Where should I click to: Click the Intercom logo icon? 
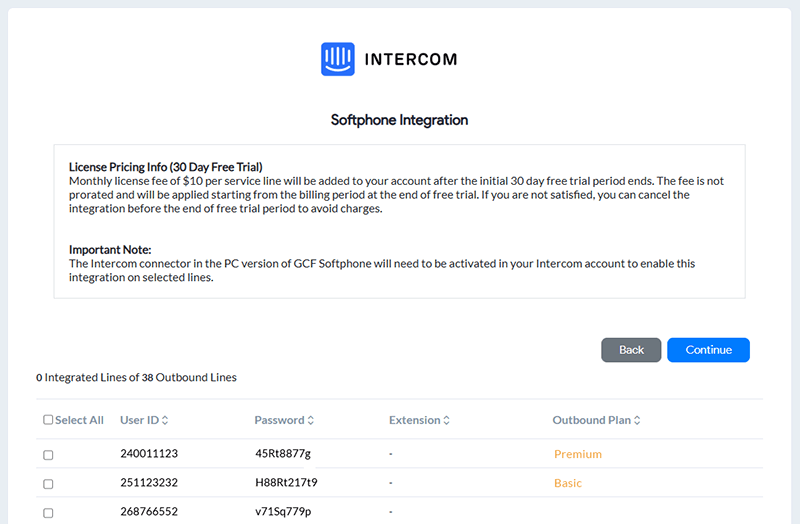pyautogui.click(x=338, y=59)
